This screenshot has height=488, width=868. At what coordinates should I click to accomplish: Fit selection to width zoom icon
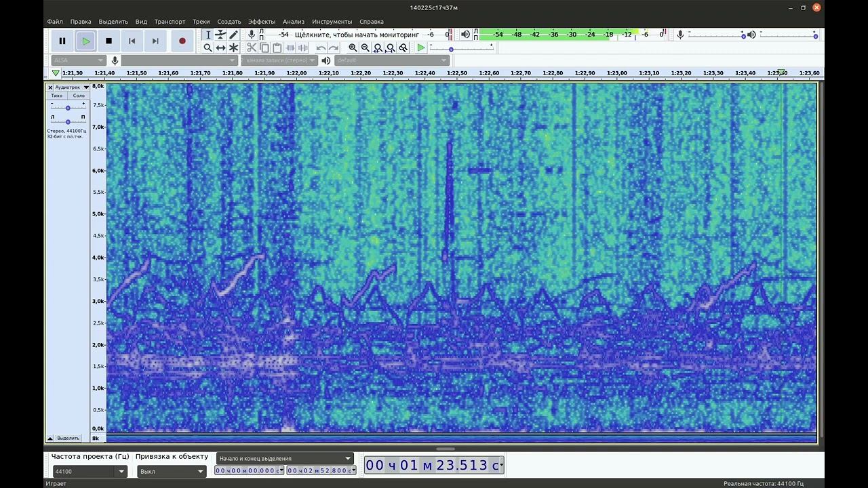pos(378,47)
